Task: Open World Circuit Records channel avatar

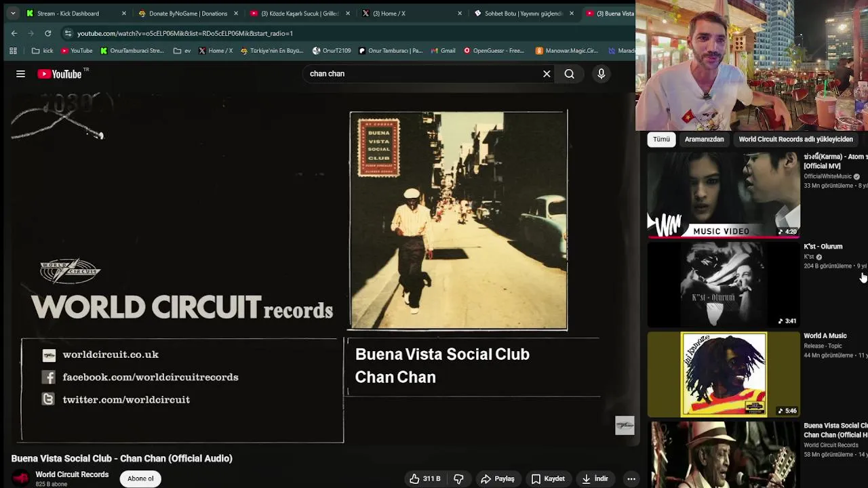Action: tap(21, 479)
